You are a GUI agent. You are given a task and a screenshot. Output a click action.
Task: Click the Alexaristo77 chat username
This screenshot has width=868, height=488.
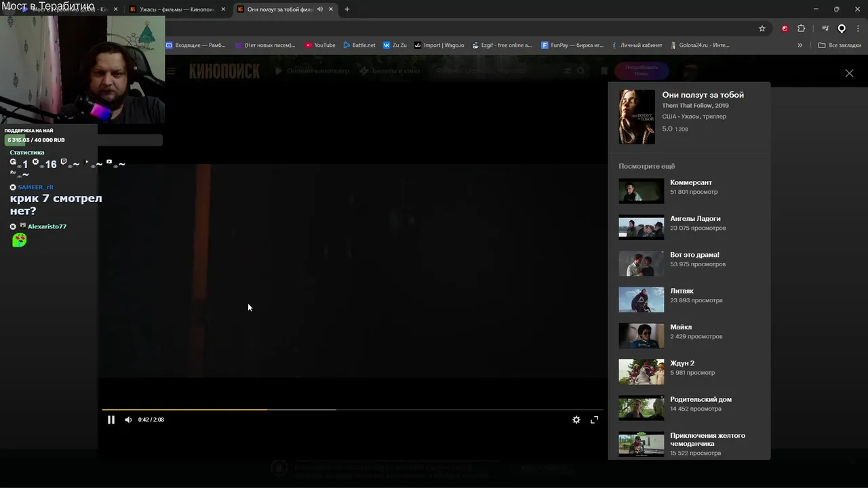[x=47, y=226]
